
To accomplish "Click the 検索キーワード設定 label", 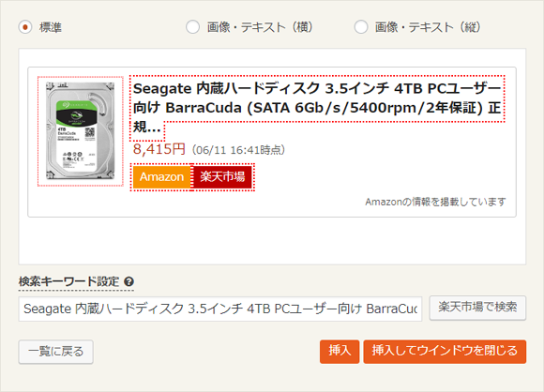I will [69, 281].
